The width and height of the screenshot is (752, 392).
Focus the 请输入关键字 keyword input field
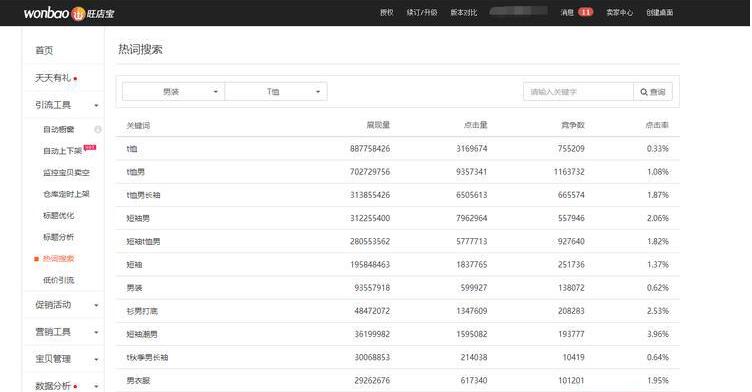point(578,92)
